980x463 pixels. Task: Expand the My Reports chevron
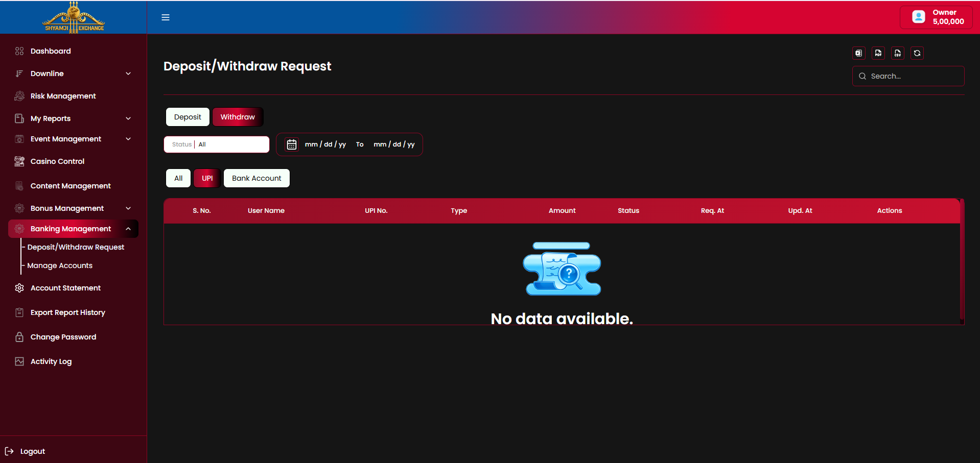point(128,118)
